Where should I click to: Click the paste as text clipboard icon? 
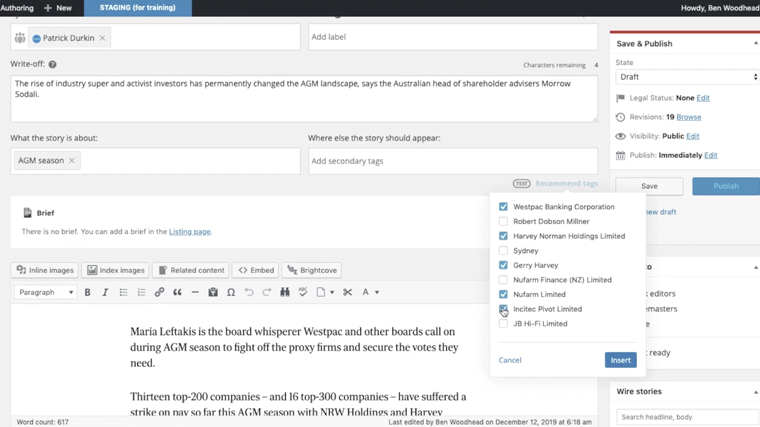[213, 292]
